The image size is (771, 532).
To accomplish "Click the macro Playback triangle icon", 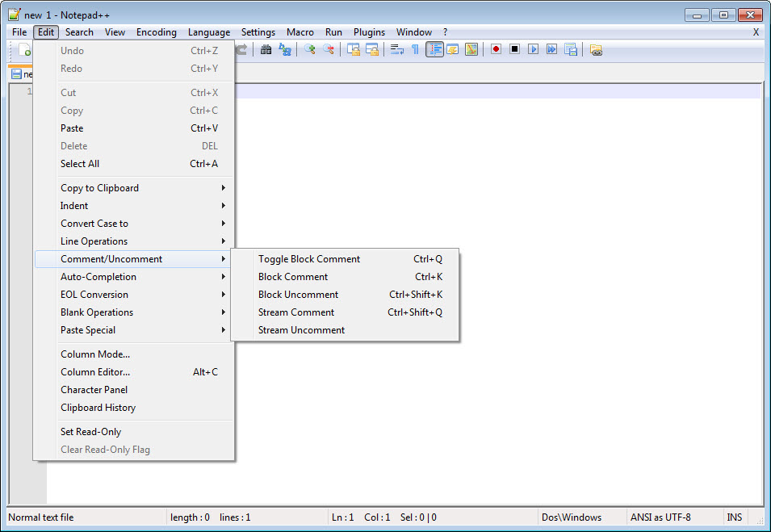I will click(x=534, y=49).
